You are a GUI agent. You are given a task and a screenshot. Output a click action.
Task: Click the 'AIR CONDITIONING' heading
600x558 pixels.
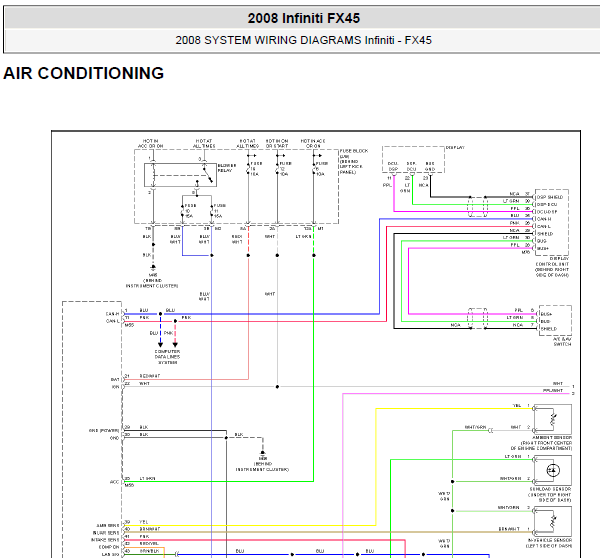click(83, 73)
